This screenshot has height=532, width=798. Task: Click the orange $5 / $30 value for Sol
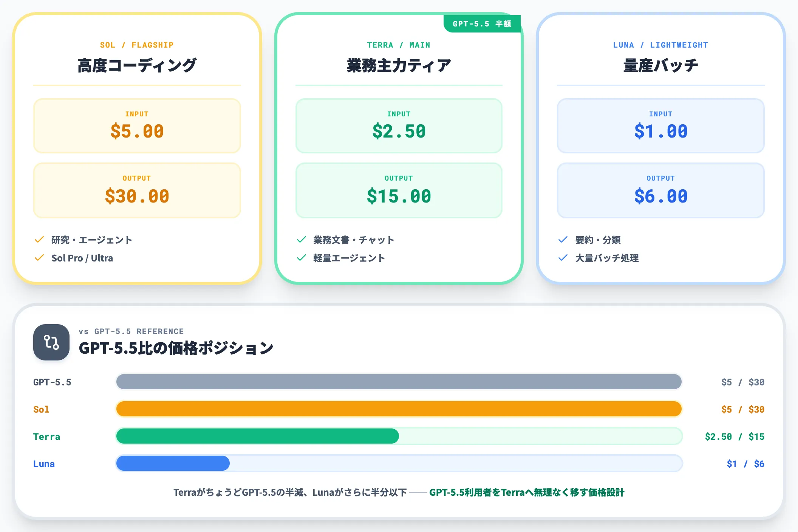point(743,409)
